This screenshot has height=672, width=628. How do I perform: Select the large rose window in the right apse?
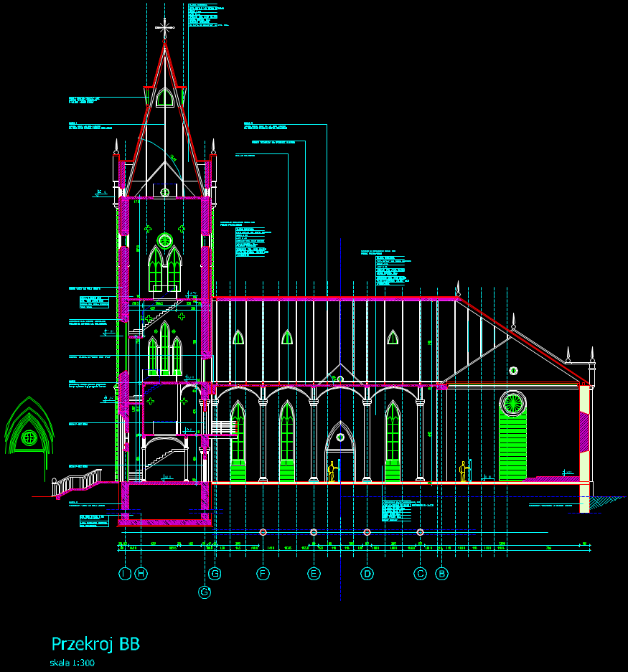(x=513, y=403)
